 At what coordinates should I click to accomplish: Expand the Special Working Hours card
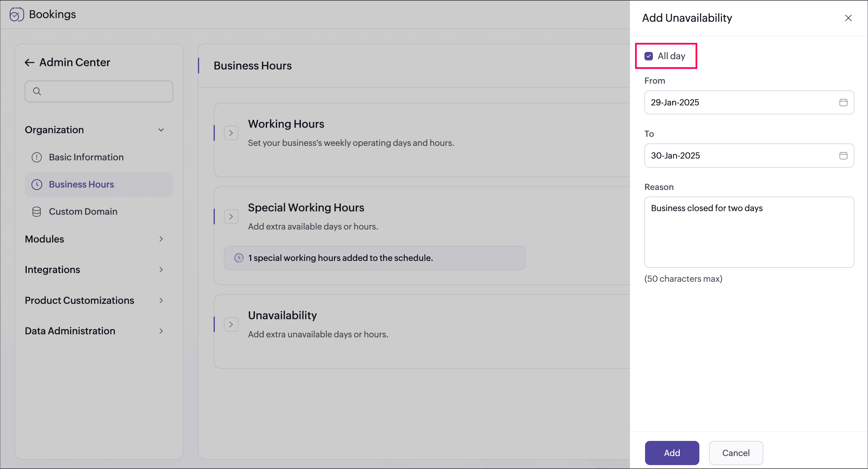coord(231,217)
